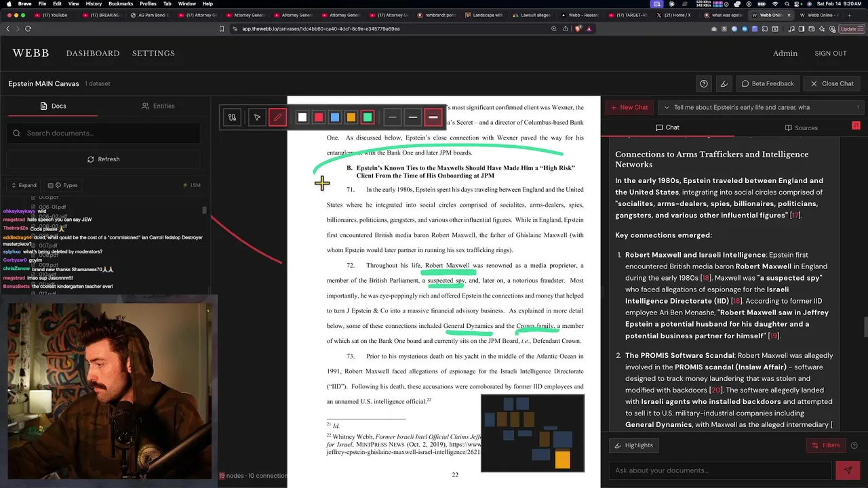Switch to the Sources tab
This screenshot has width=868, height=488.
[x=801, y=127]
